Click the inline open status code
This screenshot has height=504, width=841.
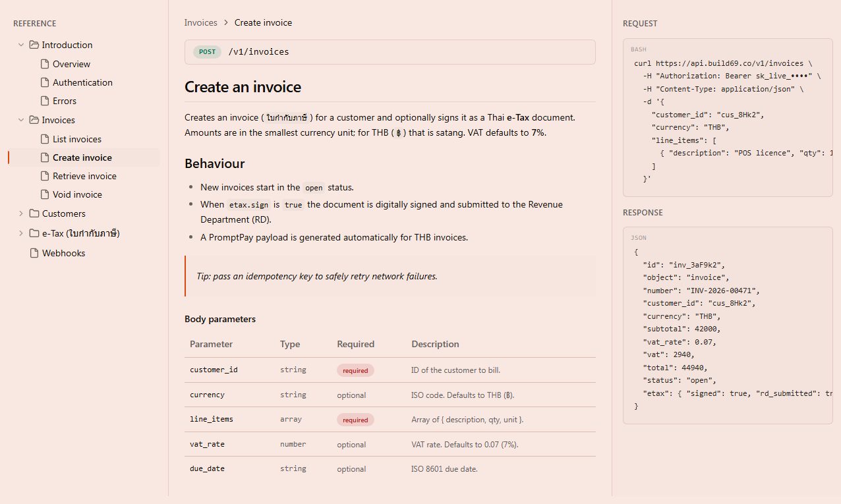click(314, 188)
